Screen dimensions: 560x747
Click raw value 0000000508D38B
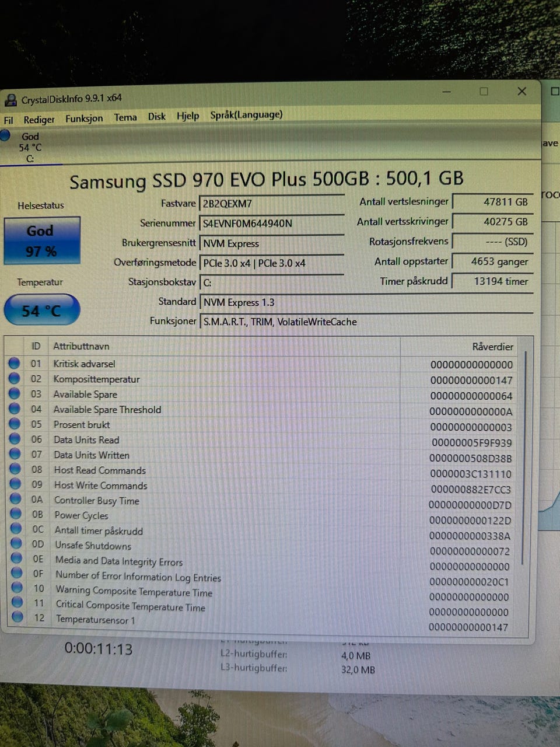pos(470,458)
